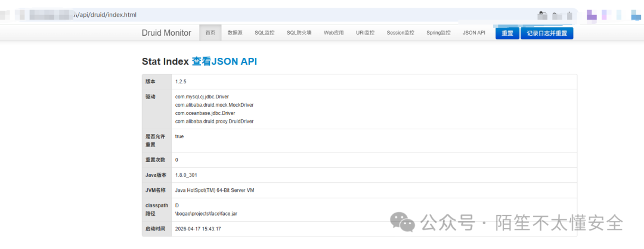Open the SQL监控 tab
Screen dimensions: 644x249
tap(265, 33)
